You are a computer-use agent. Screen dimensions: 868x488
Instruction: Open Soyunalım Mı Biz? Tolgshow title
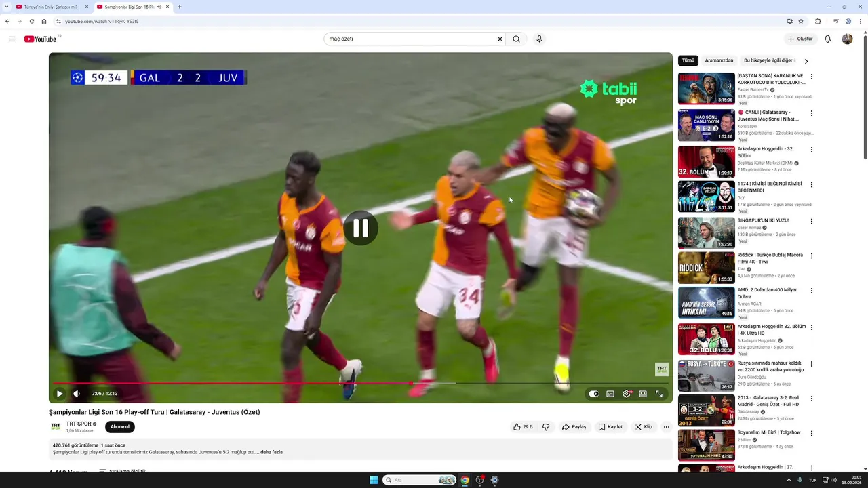(x=769, y=432)
